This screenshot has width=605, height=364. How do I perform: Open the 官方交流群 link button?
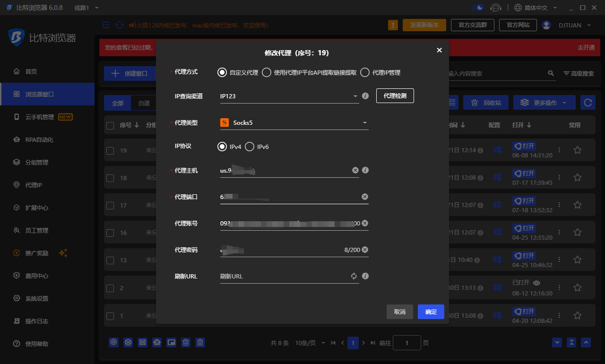pyautogui.click(x=473, y=25)
